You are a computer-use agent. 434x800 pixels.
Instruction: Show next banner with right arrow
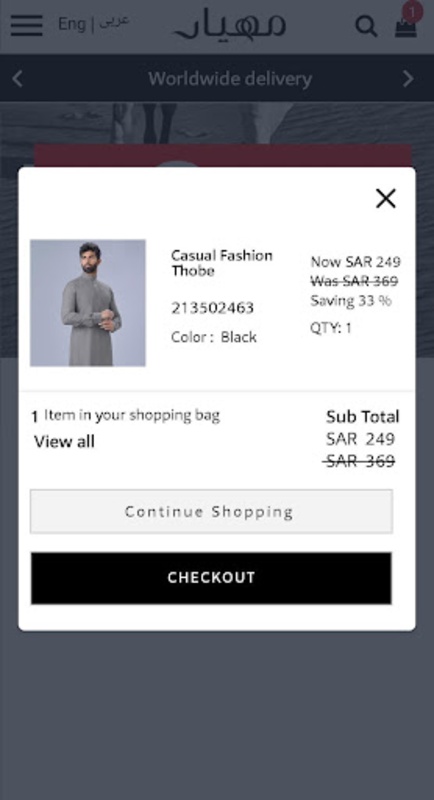point(408,79)
